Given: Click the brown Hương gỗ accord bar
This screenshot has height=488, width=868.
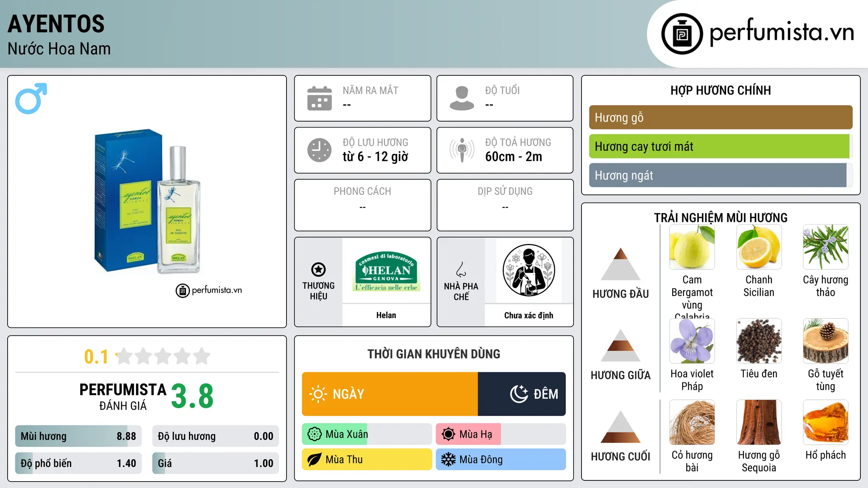Looking at the screenshot, I should tap(721, 117).
